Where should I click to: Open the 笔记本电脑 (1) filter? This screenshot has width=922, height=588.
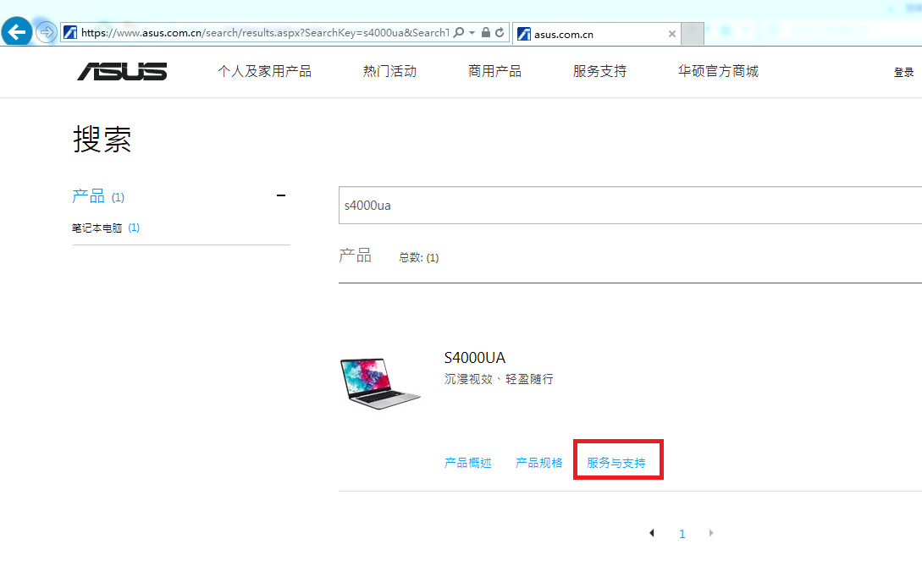[x=107, y=227]
